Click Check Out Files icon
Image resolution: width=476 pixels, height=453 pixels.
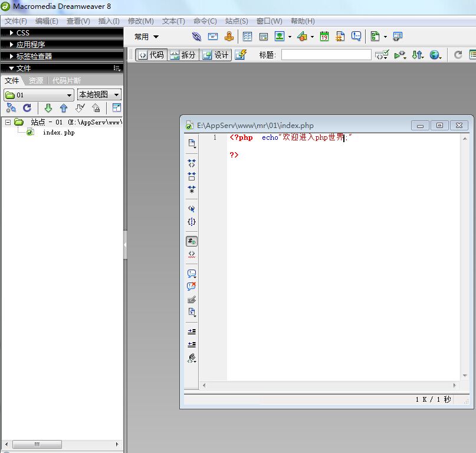click(80, 108)
